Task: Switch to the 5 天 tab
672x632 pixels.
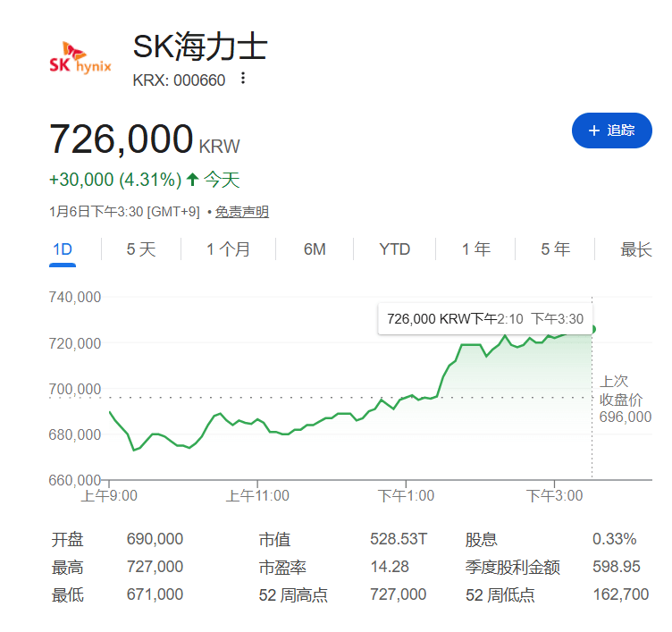Action: (140, 249)
